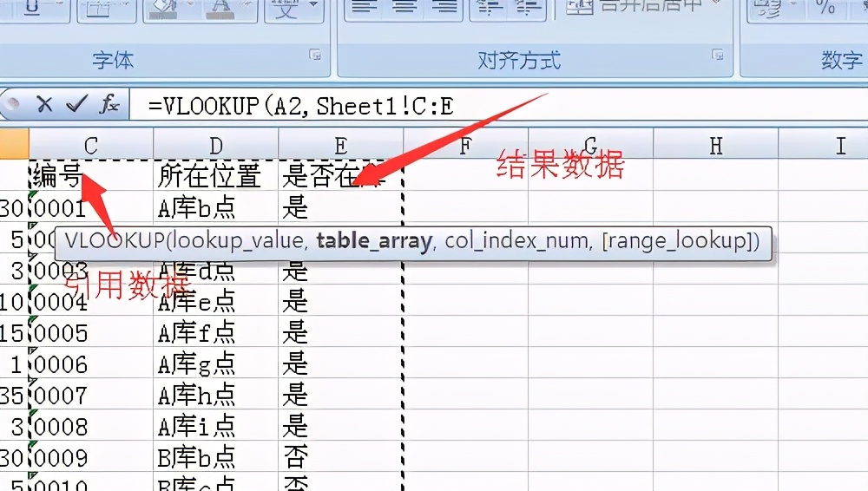Select cell A库i点

[216, 426]
